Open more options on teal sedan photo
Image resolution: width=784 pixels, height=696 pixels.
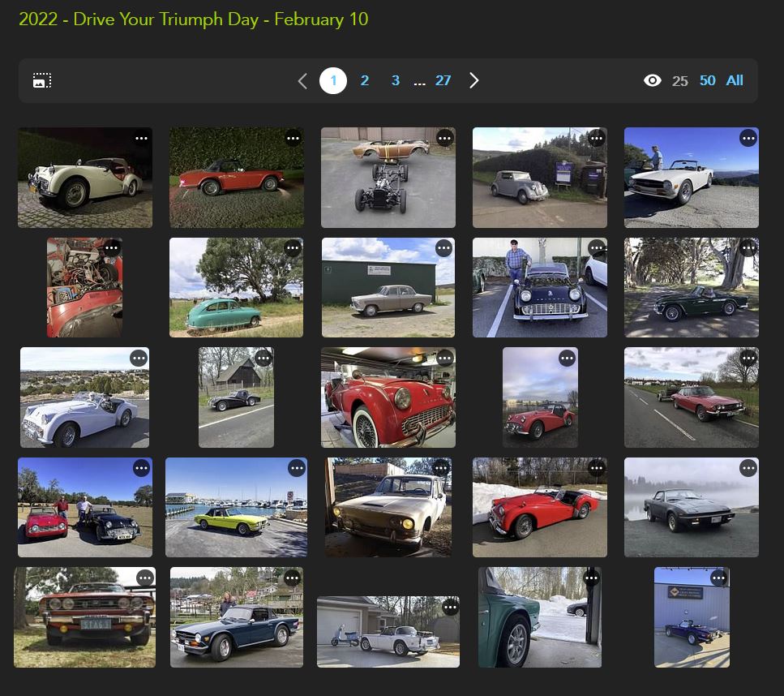(293, 248)
